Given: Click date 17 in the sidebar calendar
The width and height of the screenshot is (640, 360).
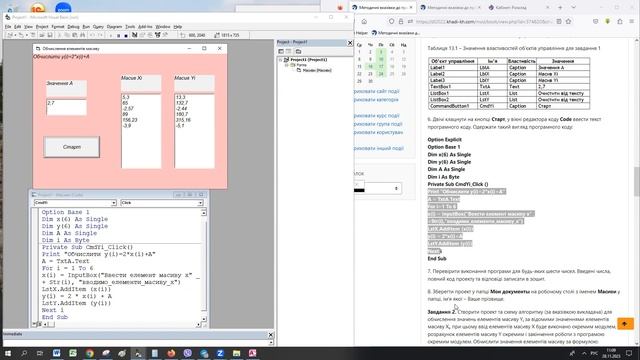Looking at the screenshot, I should (x=381, y=67).
